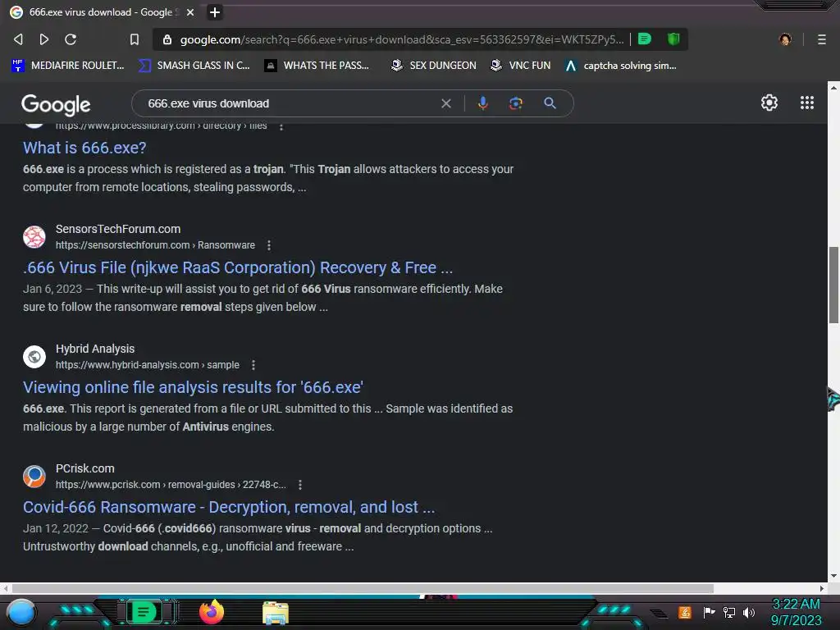The image size is (840, 630).
Task: Open the green note app on taskbar
Action: coord(144,612)
